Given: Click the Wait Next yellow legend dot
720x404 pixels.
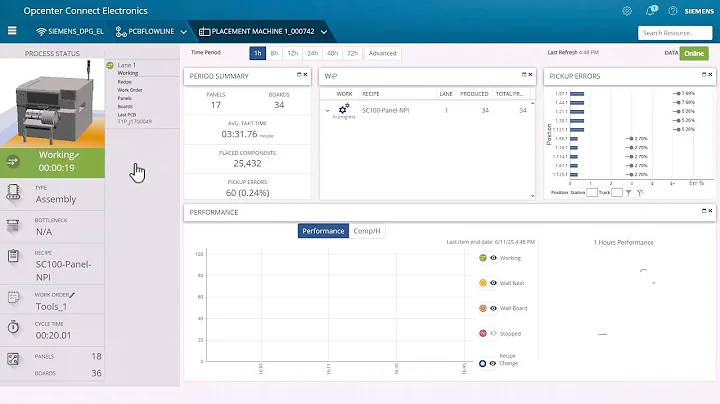Looking at the screenshot, I should point(483,283).
